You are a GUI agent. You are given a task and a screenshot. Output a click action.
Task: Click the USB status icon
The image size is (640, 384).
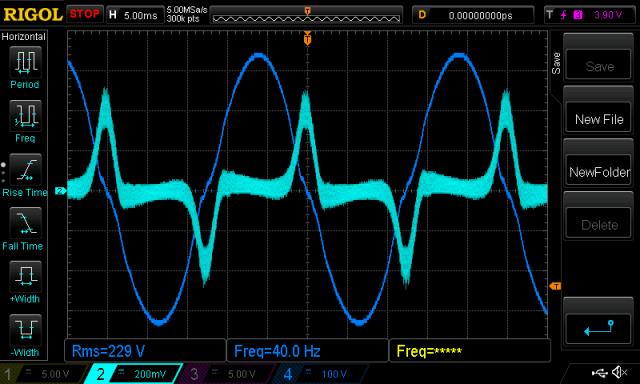point(599,373)
